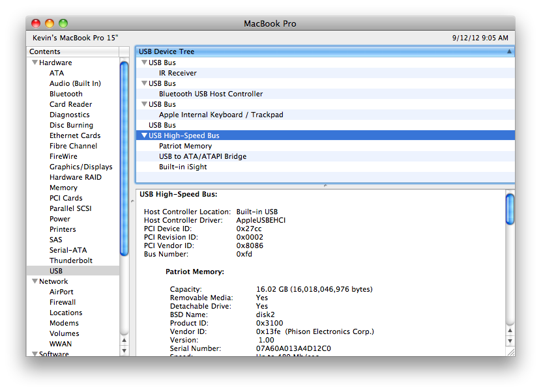
Task: Collapse the Software section triangle
Action: (35, 354)
